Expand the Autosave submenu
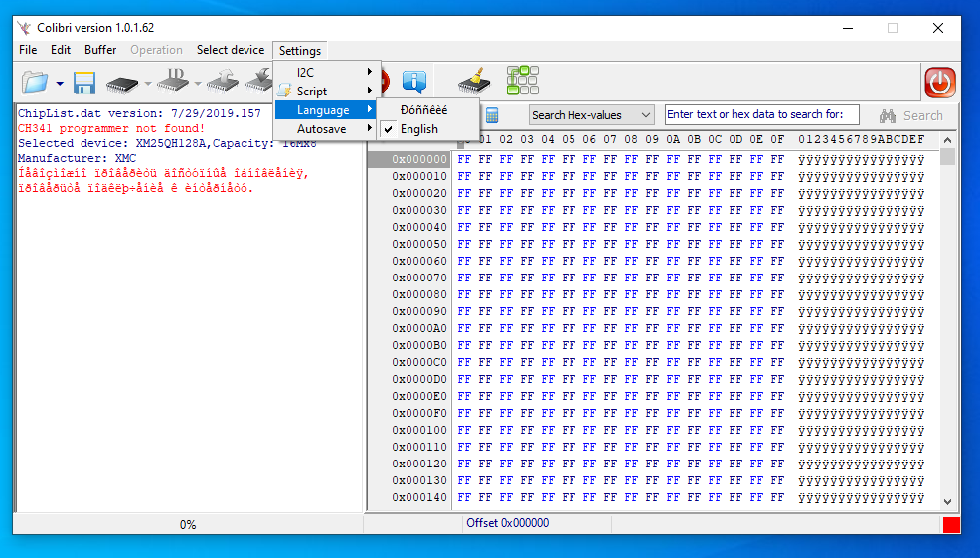The width and height of the screenshot is (980, 558). 323,129
